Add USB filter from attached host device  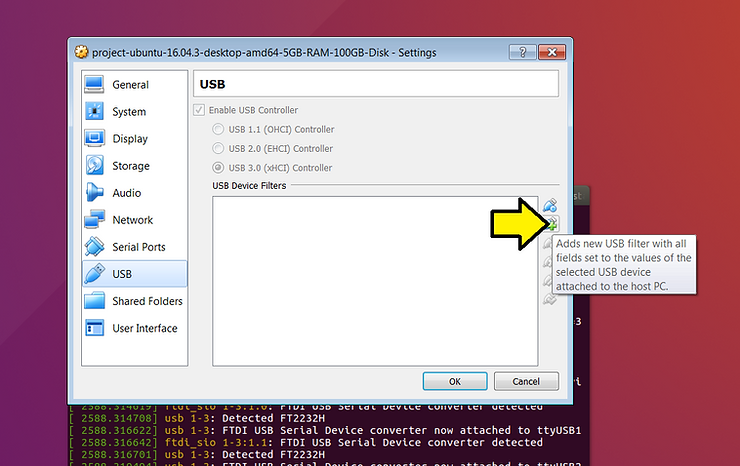coord(552,223)
